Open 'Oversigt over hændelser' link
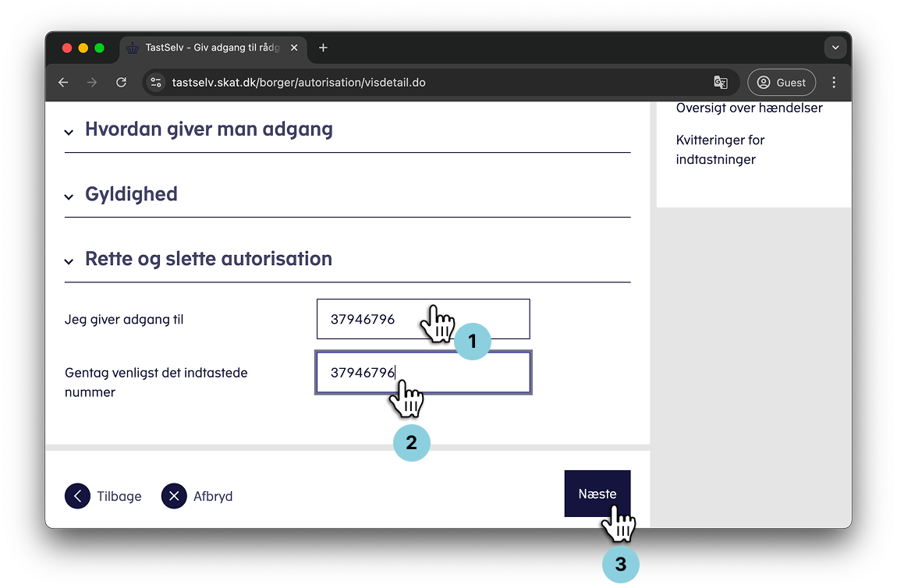Viewport: 897px width, 588px height. pos(749,108)
